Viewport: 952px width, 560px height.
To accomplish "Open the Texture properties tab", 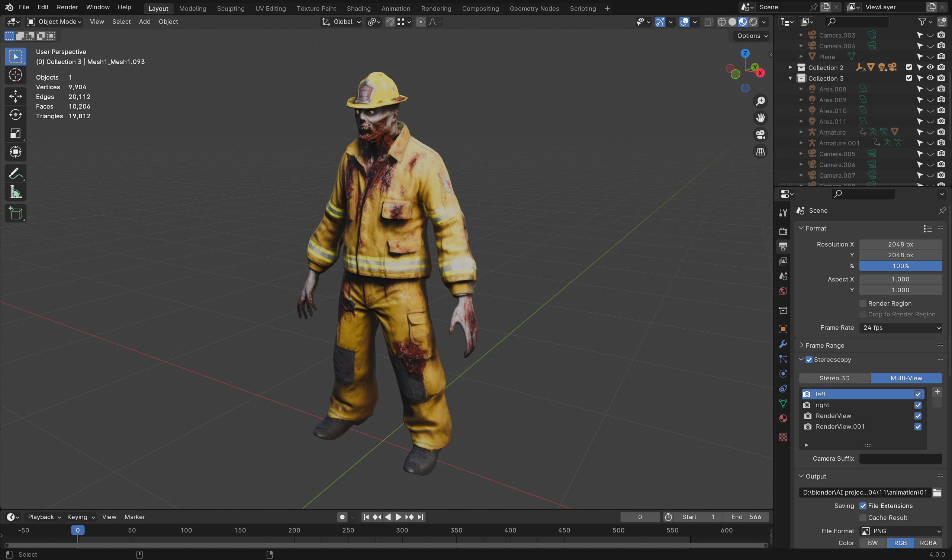I will tap(783, 437).
